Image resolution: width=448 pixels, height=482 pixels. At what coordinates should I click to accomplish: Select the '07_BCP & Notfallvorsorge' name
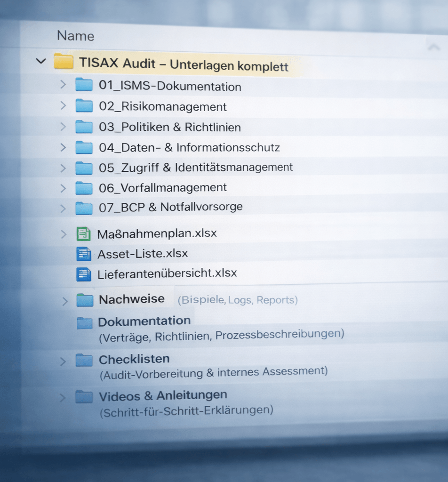(x=170, y=207)
